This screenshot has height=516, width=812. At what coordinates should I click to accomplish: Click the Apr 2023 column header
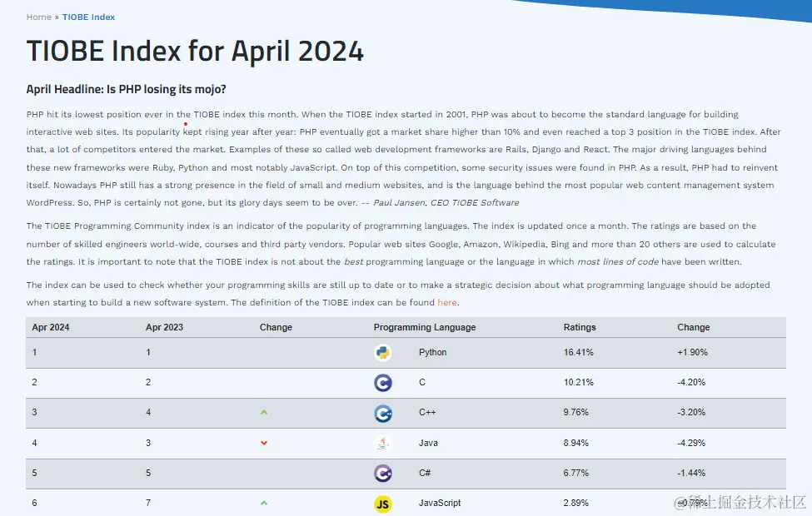coord(164,328)
